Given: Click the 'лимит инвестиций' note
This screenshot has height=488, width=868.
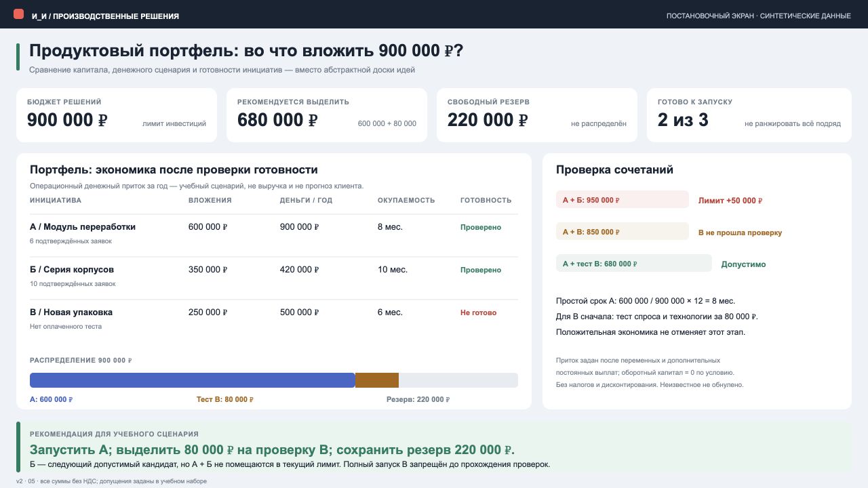Looking at the screenshot, I should point(174,123).
